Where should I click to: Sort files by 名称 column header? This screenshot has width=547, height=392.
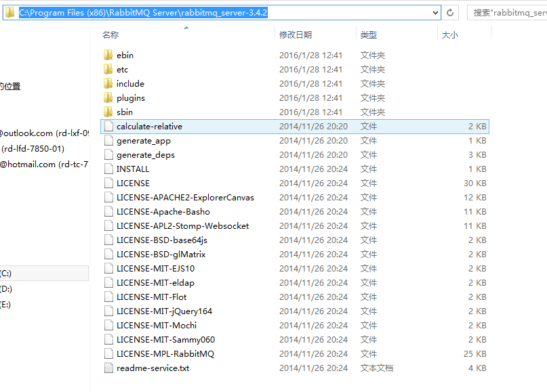[x=110, y=35]
